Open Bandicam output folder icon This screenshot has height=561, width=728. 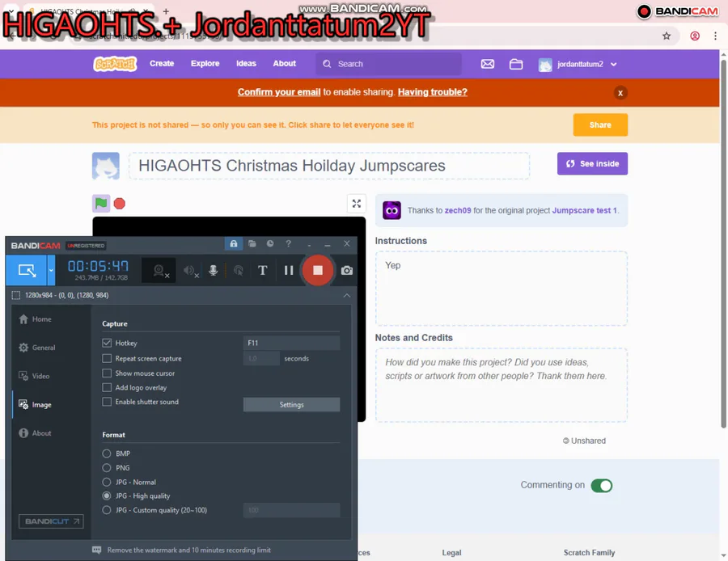[252, 243]
